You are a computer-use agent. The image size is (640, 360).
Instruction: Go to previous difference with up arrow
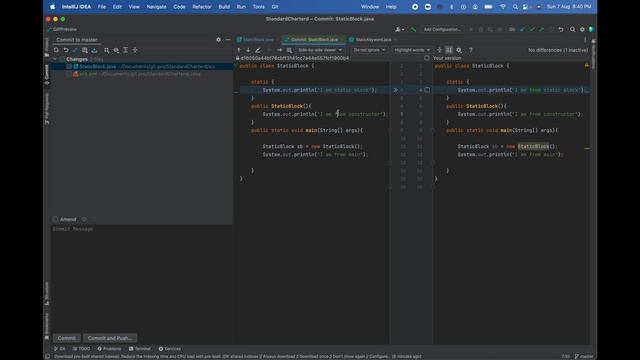pyautogui.click(x=239, y=50)
